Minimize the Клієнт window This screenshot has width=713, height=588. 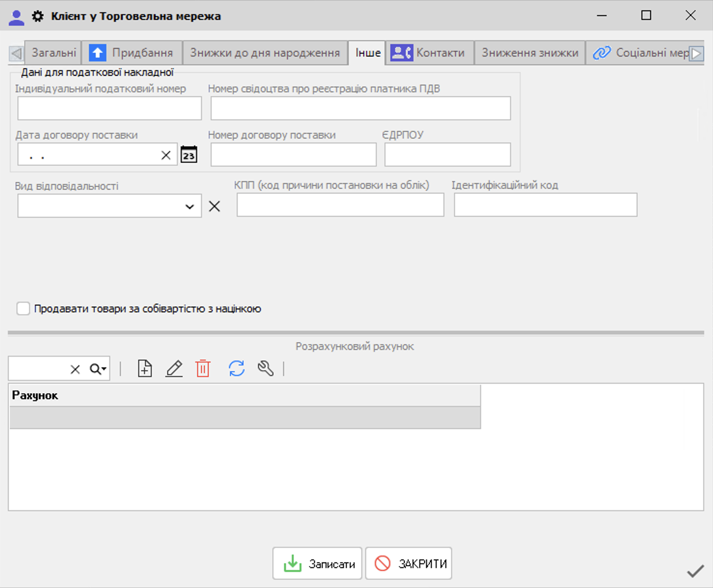pos(602,15)
